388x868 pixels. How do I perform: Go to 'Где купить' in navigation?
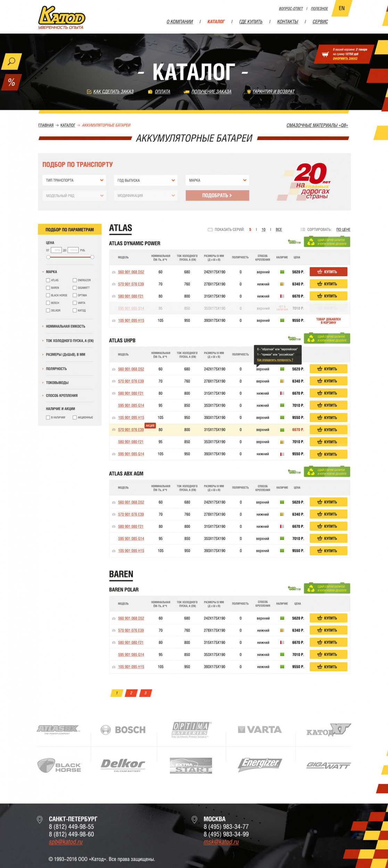point(251,22)
